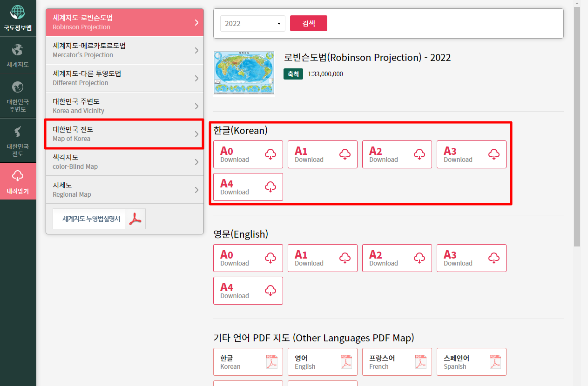The image size is (588, 386).
Task: Expand chevron on Different Projection row
Action: tap(196, 78)
